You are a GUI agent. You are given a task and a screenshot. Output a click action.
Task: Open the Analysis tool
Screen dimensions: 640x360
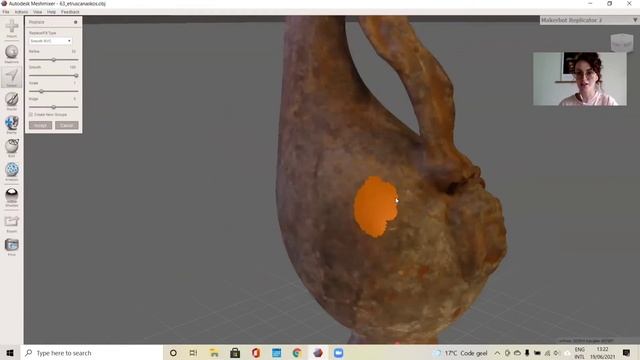[x=11, y=171]
